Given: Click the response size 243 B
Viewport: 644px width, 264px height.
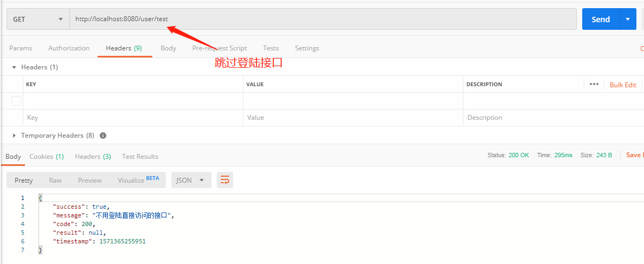Looking at the screenshot, I should pos(604,155).
